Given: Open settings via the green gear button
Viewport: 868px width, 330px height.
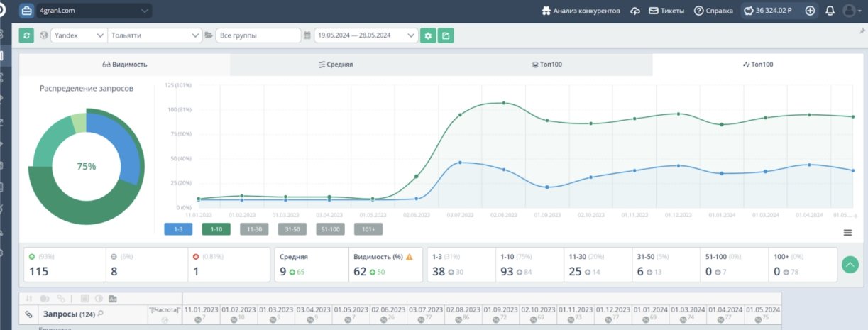Looking at the screenshot, I should [x=428, y=35].
